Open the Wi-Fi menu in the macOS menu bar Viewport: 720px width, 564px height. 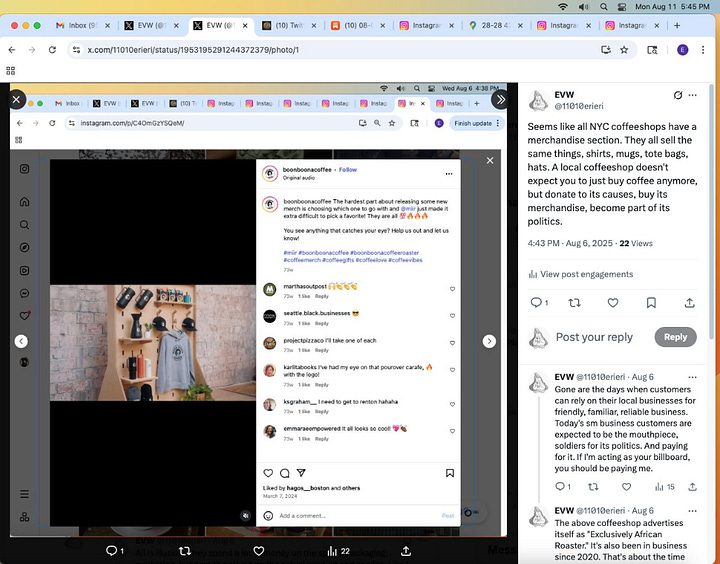click(562, 7)
